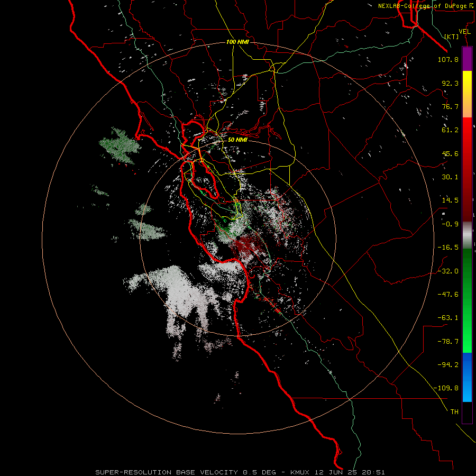The width and height of the screenshot is (476, 476).
Task: Click the 30.1 legend value
Action: [450, 177]
